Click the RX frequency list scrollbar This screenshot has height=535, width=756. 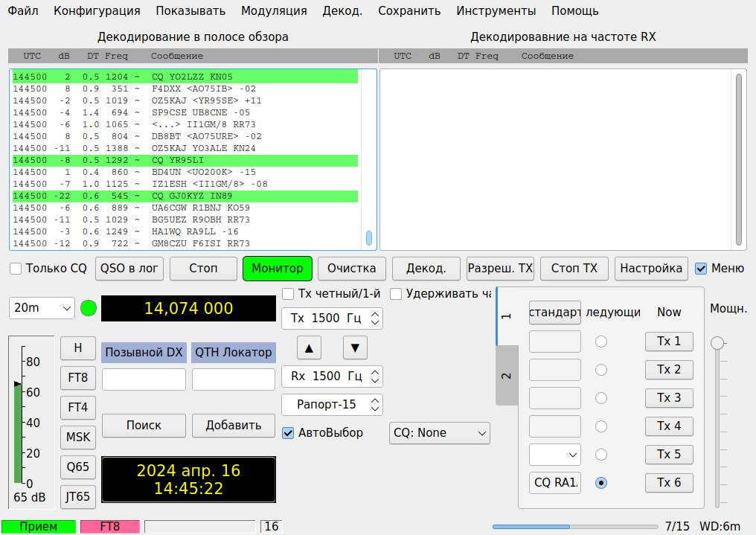[x=739, y=159]
